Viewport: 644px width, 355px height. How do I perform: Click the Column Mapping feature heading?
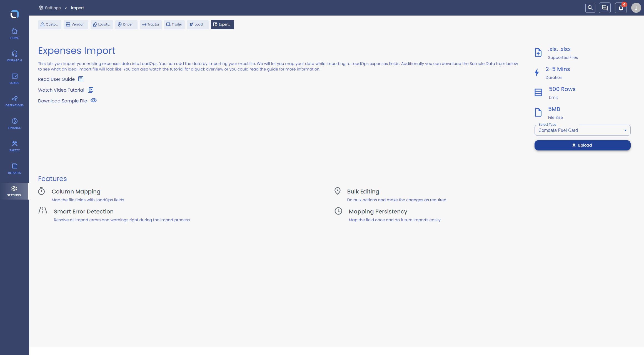tap(76, 192)
